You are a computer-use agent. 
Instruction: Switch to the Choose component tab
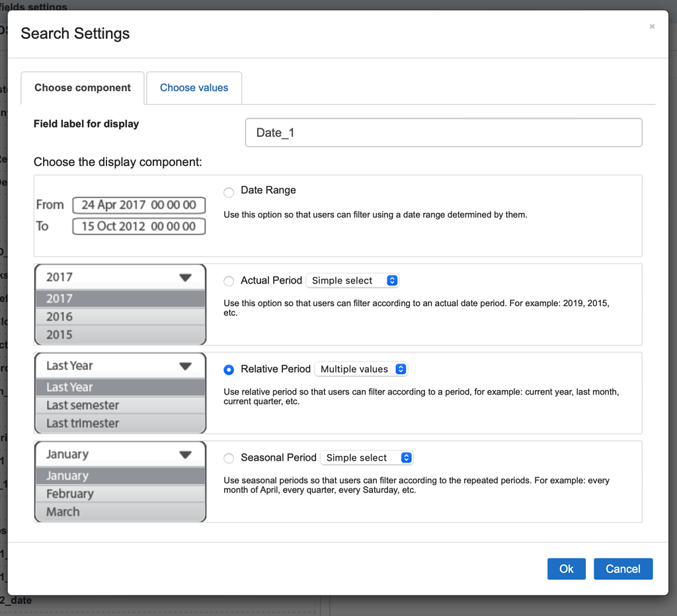coord(82,87)
